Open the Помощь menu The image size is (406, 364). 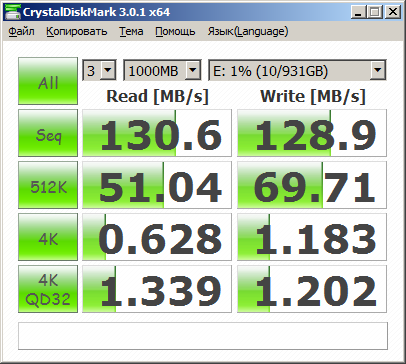175,31
